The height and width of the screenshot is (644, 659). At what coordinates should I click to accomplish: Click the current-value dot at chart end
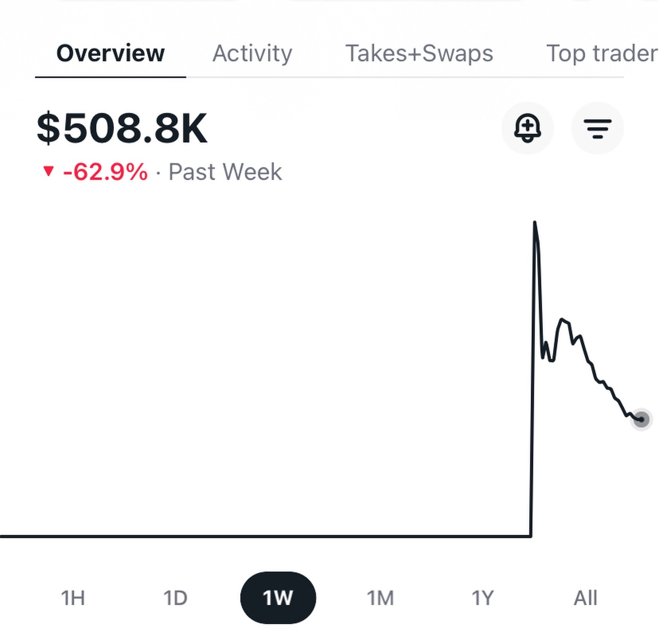click(641, 420)
